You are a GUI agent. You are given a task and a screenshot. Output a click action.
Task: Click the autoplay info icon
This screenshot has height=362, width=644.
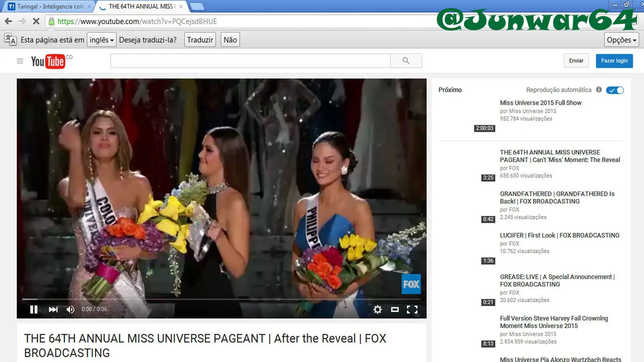pyautogui.click(x=599, y=90)
